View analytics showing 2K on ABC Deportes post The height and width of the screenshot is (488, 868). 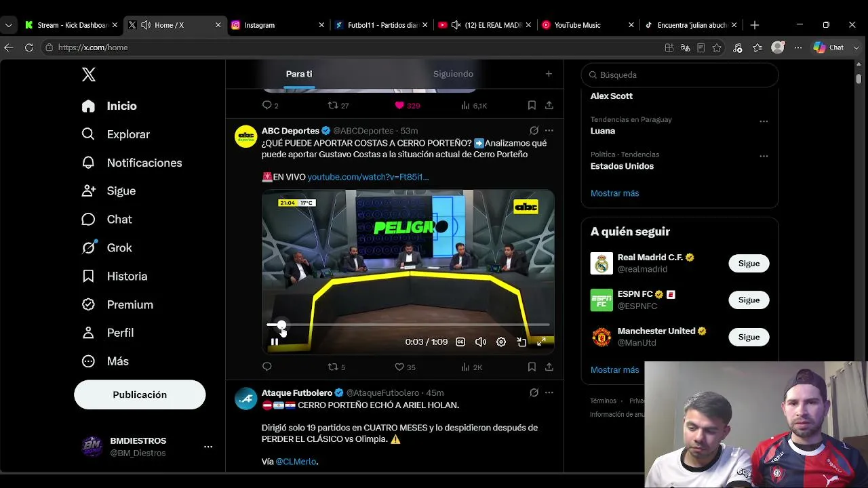471,367
